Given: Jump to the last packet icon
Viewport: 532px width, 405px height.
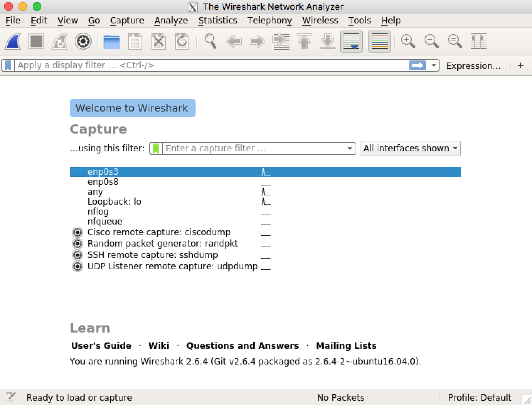Looking at the screenshot, I should [x=328, y=42].
